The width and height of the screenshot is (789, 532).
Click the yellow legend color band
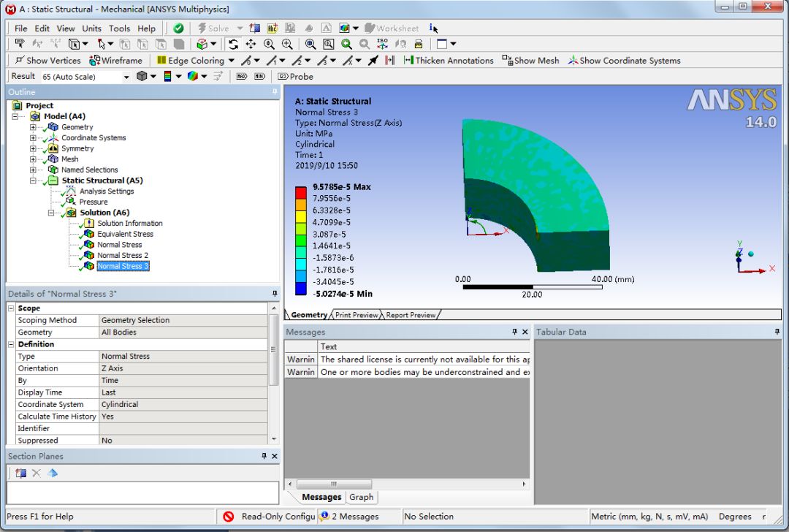301,216
